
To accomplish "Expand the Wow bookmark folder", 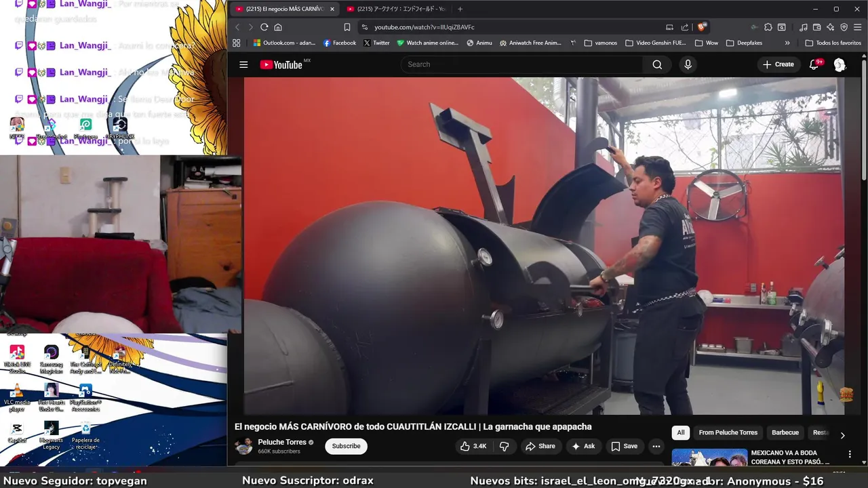I will pos(706,43).
